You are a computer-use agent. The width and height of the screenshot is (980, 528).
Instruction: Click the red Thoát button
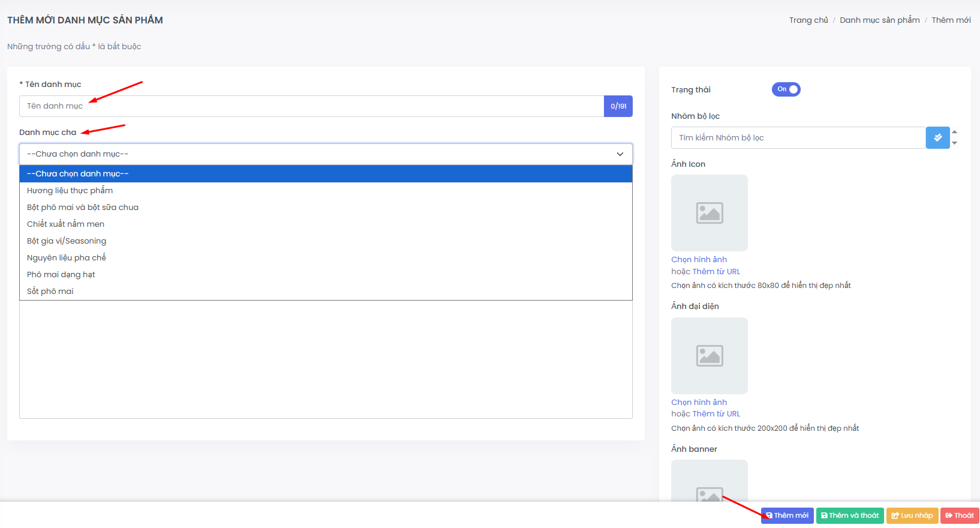coord(959,515)
